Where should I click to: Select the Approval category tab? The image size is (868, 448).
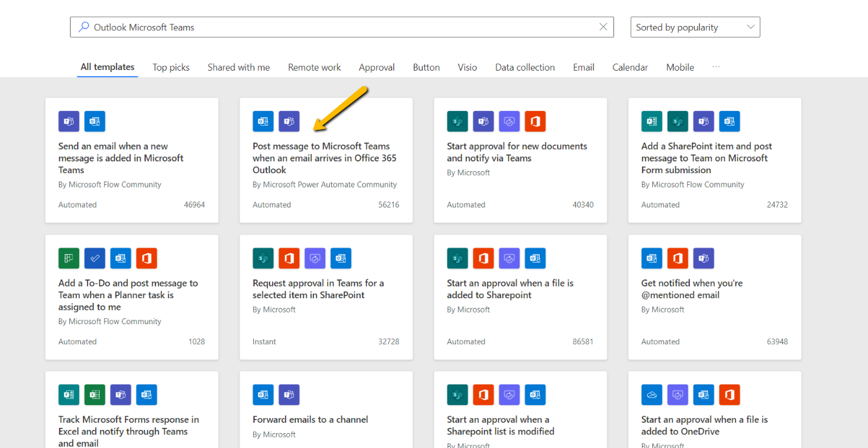point(376,67)
